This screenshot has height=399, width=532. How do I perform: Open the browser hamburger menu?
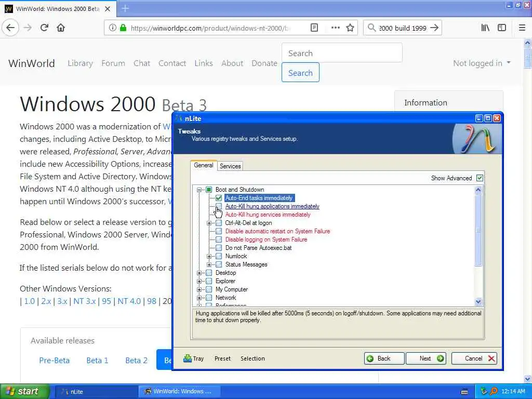click(522, 28)
